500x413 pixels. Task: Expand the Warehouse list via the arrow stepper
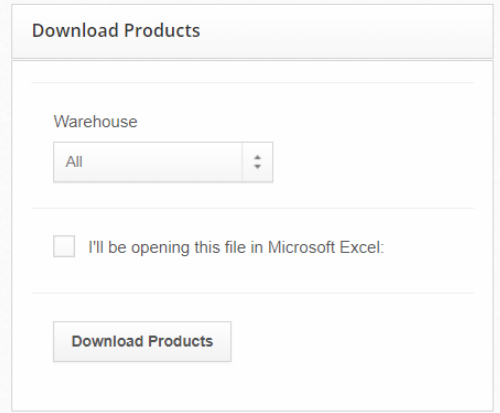pyautogui.click(x=257, y=162)
